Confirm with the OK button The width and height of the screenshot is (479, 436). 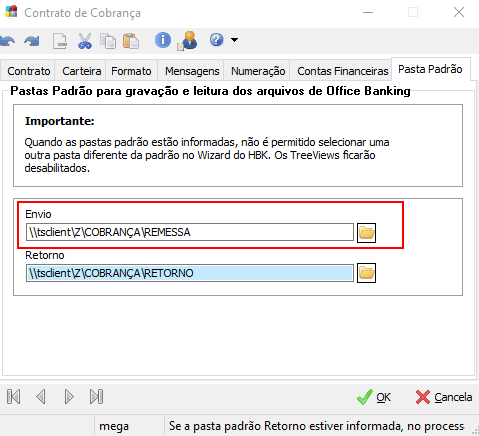pos(374,397)
